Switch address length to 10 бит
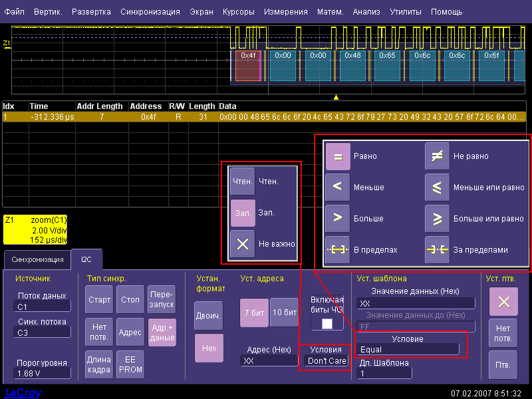This screenshot has height=399, width=532. click(284, 313)
